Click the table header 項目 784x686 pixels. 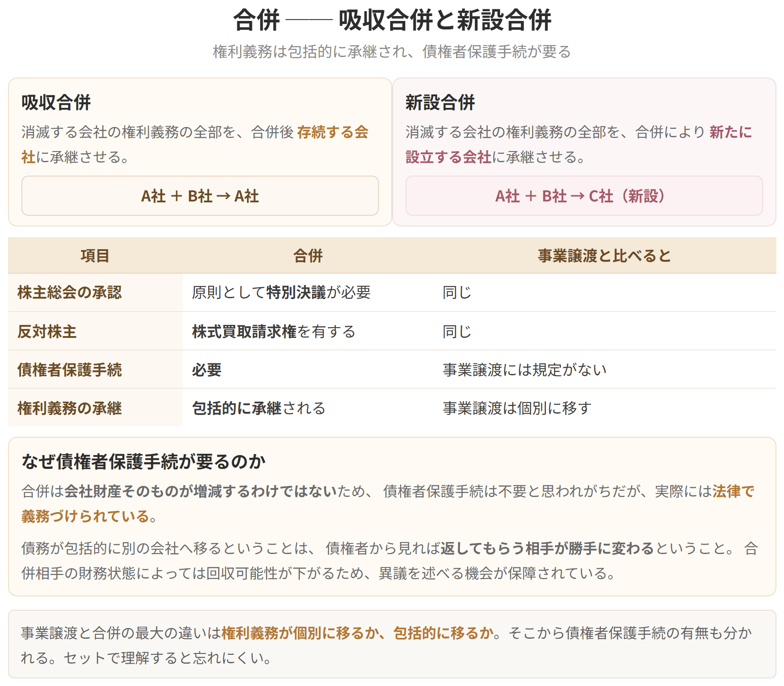coord(95,256)
